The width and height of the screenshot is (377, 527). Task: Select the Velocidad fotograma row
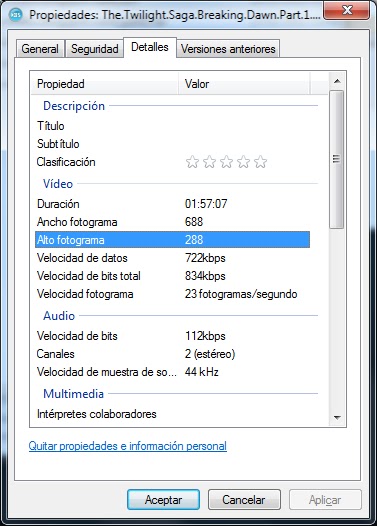[172, 294]
